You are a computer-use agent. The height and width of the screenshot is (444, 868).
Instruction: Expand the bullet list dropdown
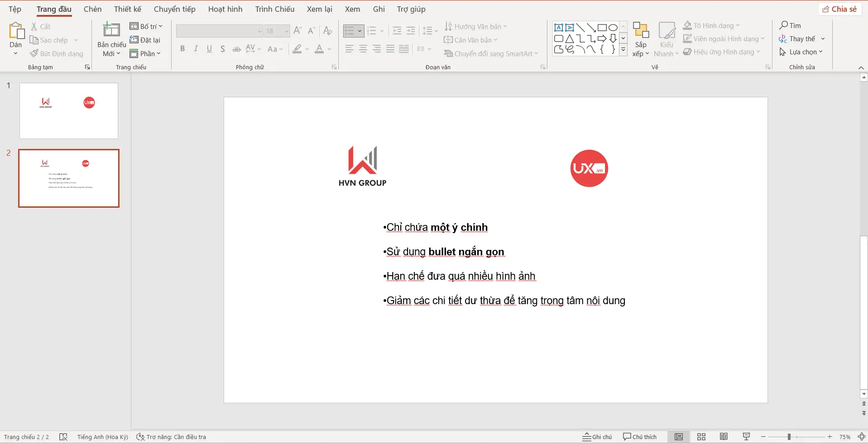coord(360,31)
